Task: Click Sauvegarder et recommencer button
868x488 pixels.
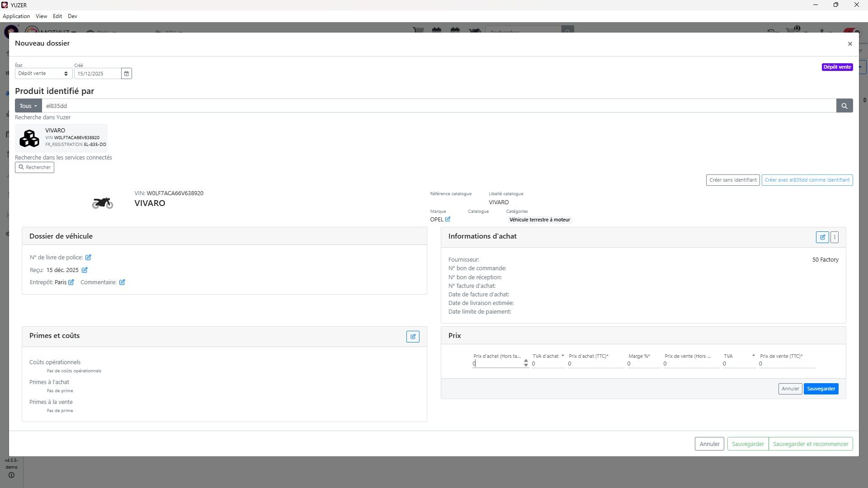Action: [810, 444]
